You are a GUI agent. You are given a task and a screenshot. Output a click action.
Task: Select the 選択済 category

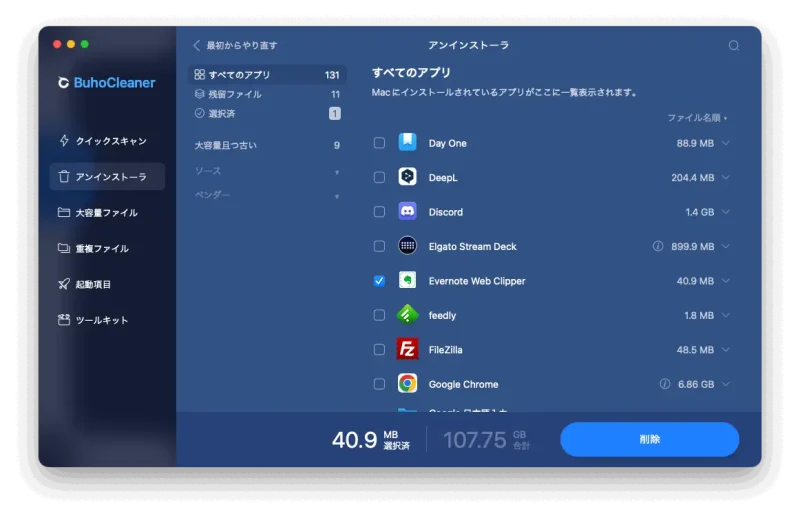tap(267, 113)
